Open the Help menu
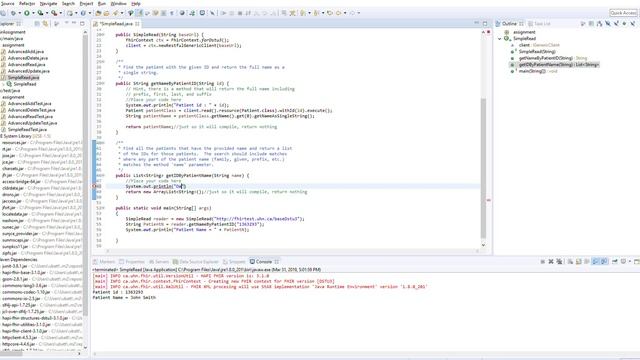 click(136, 4)
